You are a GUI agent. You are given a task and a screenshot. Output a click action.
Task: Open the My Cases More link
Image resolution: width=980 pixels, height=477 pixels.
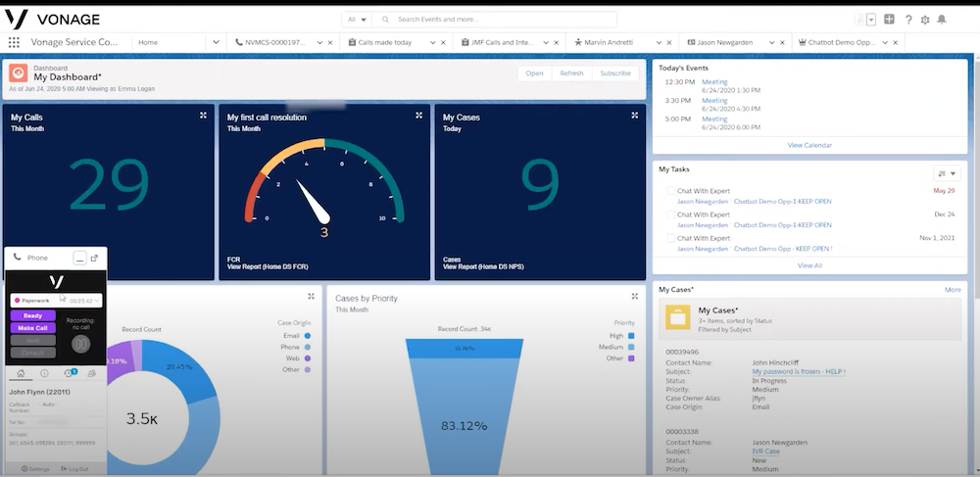click(953, 290)
